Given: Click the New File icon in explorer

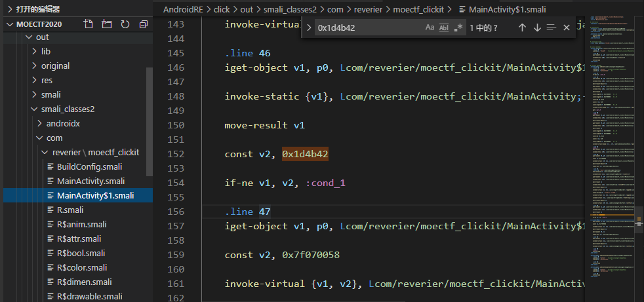Looking at the screenshot, I should pos(89,24).
